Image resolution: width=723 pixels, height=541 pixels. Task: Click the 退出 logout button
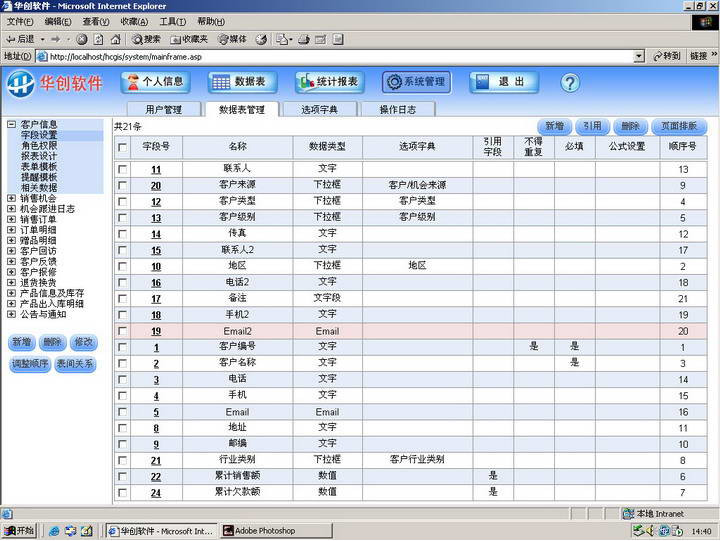tap(503, 82)
